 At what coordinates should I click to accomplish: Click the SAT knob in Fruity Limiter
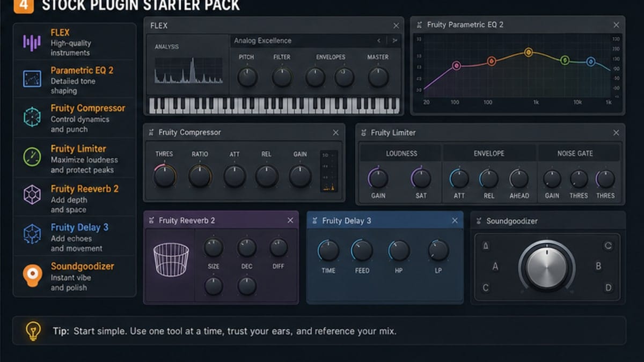[421, 179]
